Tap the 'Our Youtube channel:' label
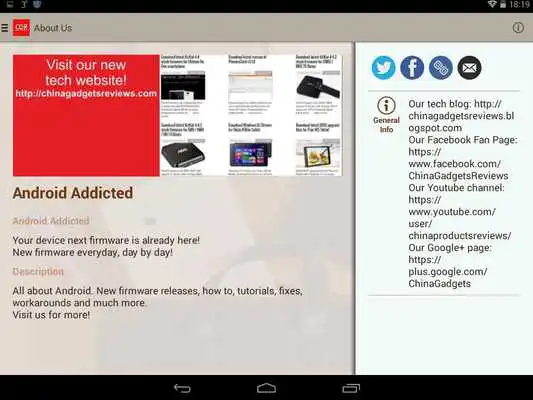Image resolution: width=533 pixels, height=400 pixels. coord(457,188)
